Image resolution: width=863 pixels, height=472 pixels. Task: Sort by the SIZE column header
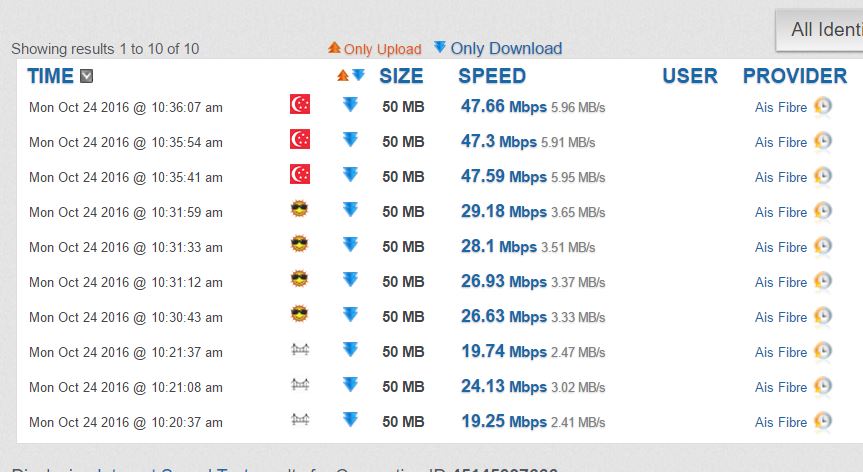[x=401, y=76]
